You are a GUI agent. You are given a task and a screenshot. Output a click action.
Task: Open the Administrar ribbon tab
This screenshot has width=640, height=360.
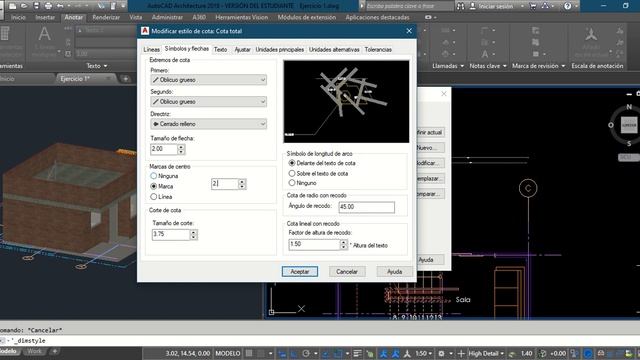167,17
